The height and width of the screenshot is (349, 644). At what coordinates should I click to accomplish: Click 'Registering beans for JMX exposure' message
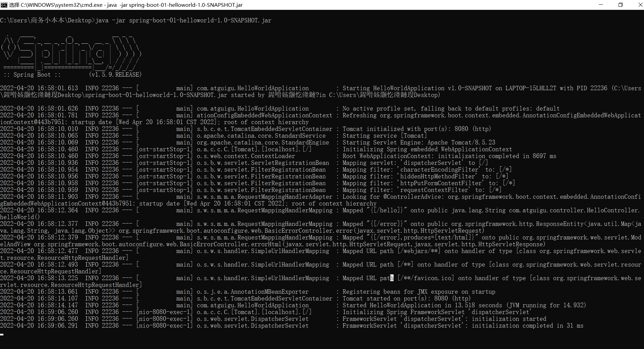[419, 292]
